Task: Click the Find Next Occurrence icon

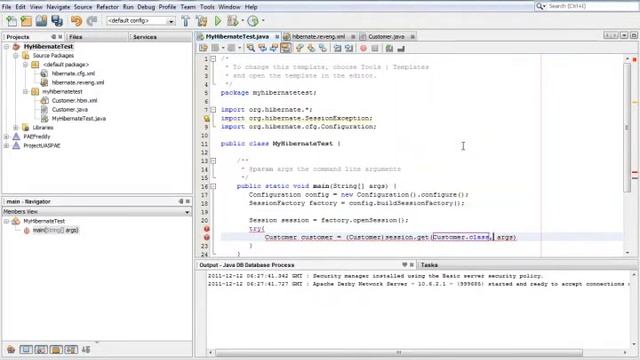Action: coord(274,48)
